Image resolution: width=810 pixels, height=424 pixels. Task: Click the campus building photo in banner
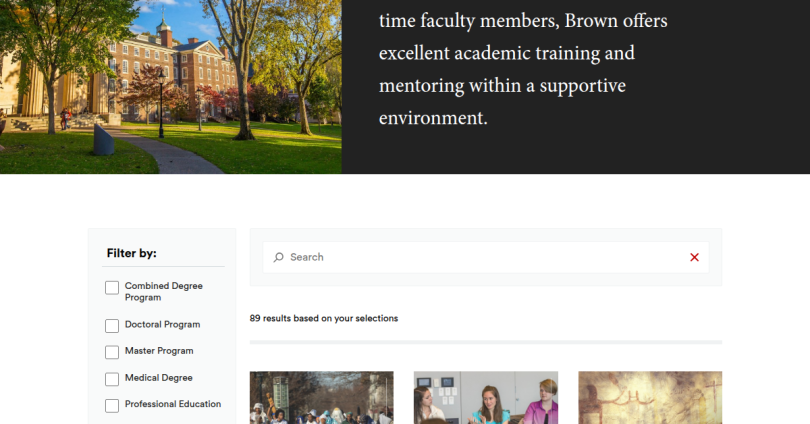(x=170, y=87)
